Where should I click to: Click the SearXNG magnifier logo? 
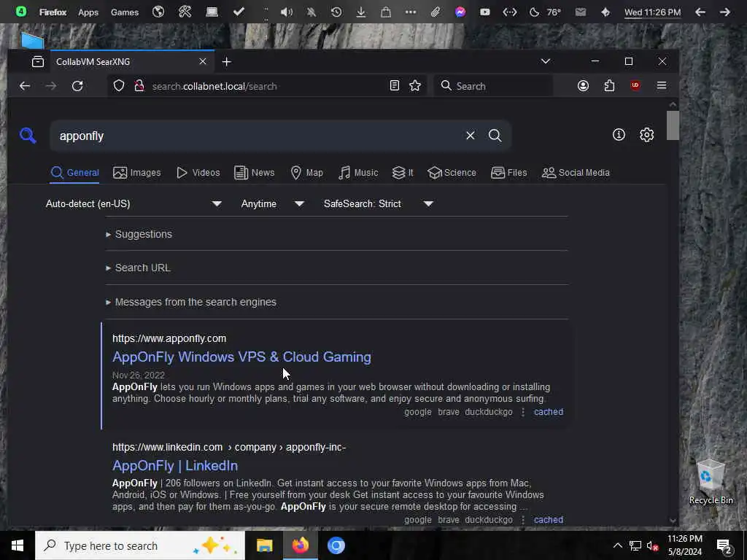coord(28,136)
